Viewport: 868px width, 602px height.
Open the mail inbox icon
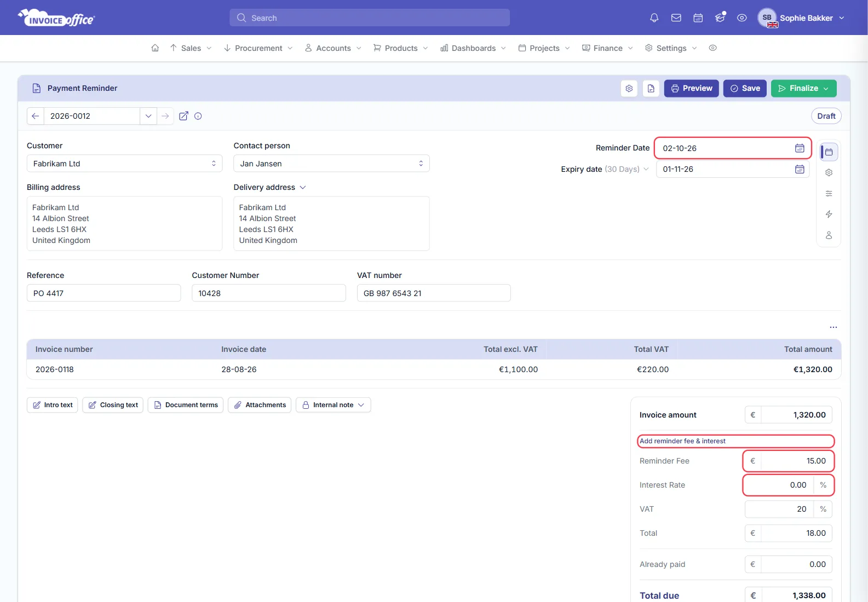click(676, 18)
